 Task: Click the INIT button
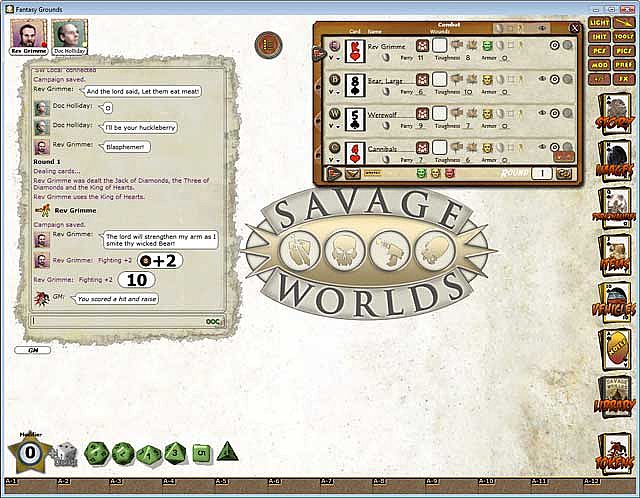click(599, 37)
